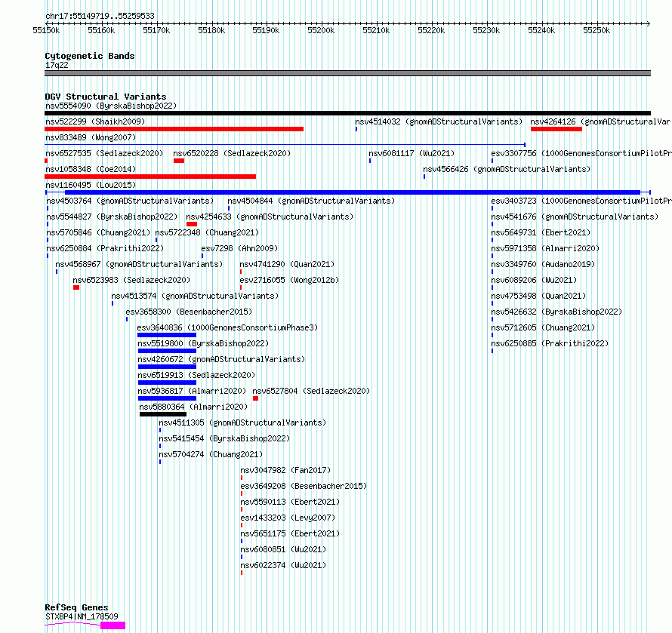Click nsv5426632 (ByrskaBishop2022) label
Screen dimensions: 672x633
(556, 312)
